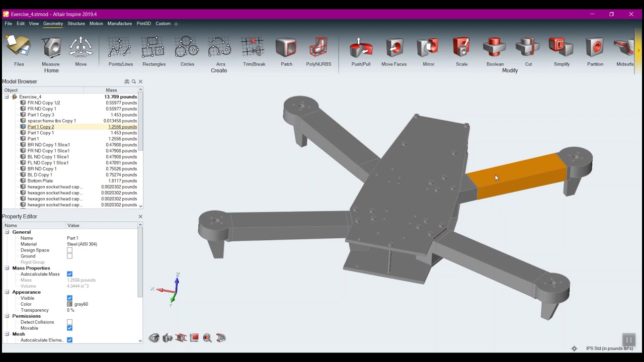
Task: Switch to the Print3D ribbon tab
Action: tap(143, 24)
